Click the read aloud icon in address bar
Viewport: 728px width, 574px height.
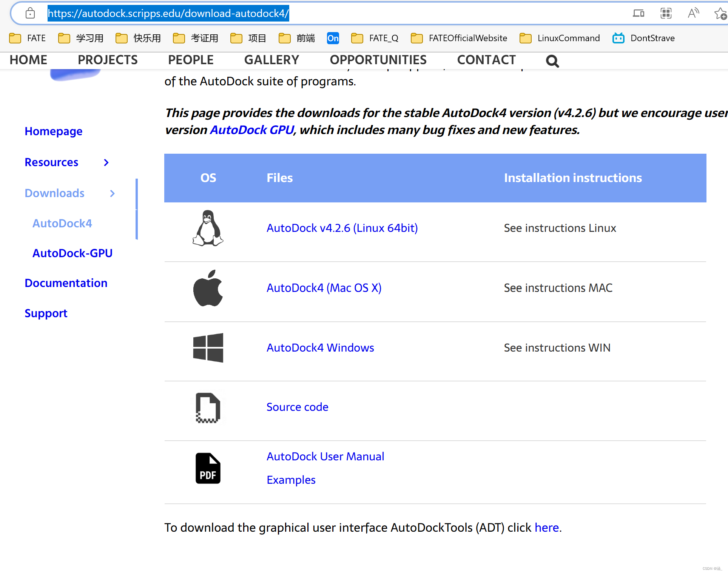(x=693, y=14)
